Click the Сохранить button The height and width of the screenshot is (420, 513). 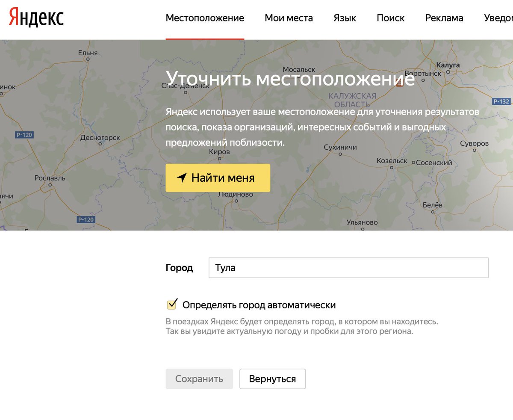(x=199, y=379)
